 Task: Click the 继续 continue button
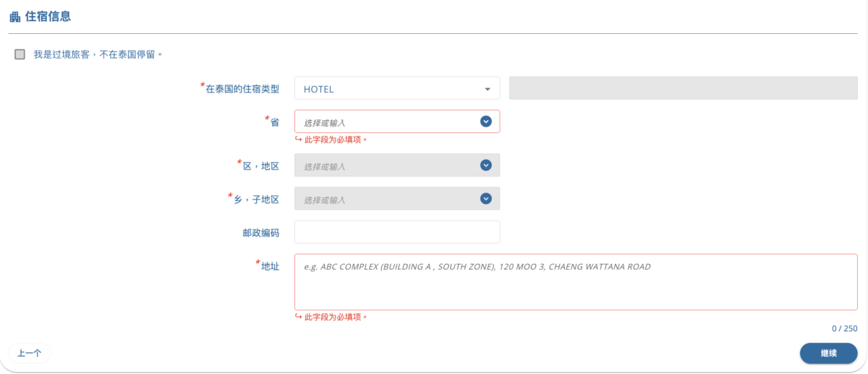tap(828, 353)
